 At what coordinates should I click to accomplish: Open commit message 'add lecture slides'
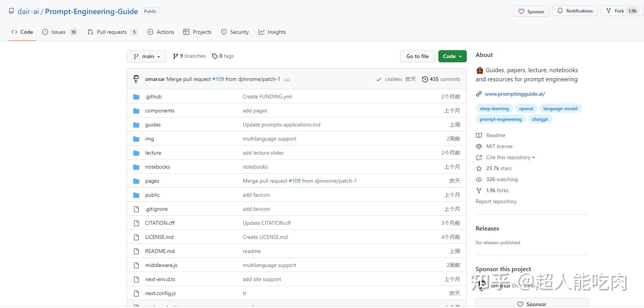pos(263,153)
